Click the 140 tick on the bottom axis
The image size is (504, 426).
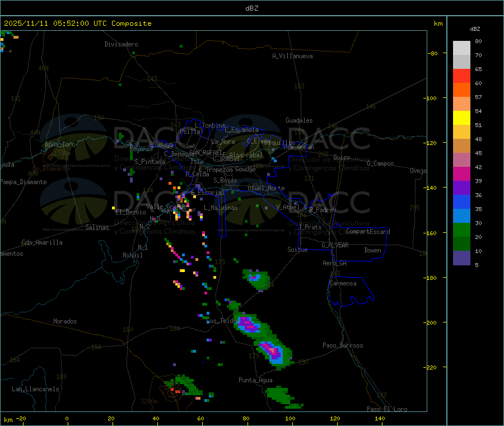[380, 418]
